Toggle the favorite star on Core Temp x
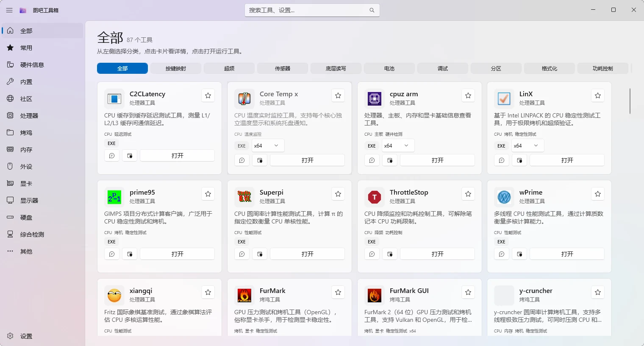 point(338,95)
